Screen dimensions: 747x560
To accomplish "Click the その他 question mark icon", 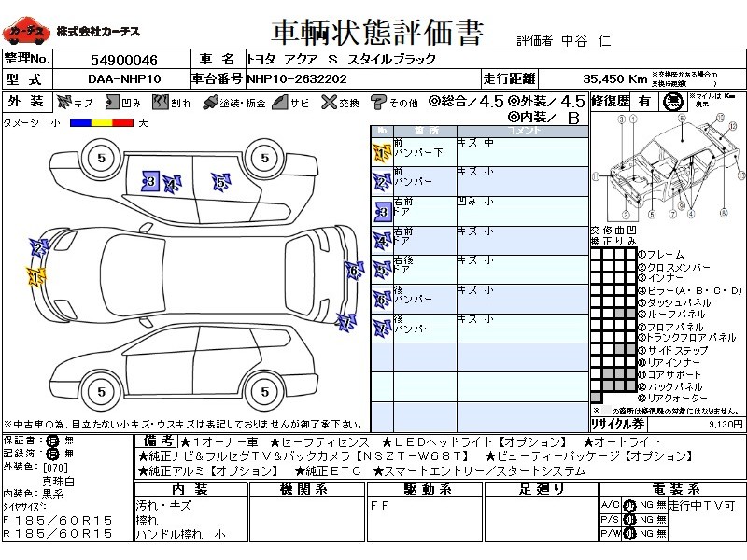I will coord(378,102).
